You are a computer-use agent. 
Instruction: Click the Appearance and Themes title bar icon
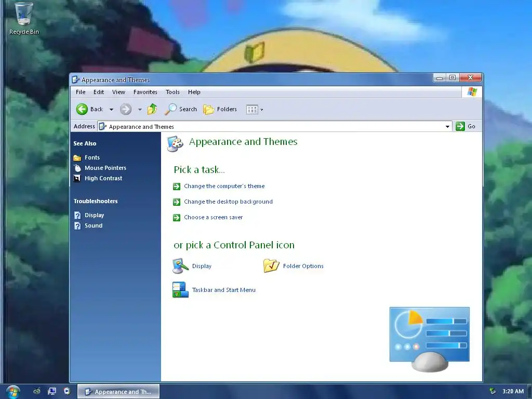click(75, 79)
